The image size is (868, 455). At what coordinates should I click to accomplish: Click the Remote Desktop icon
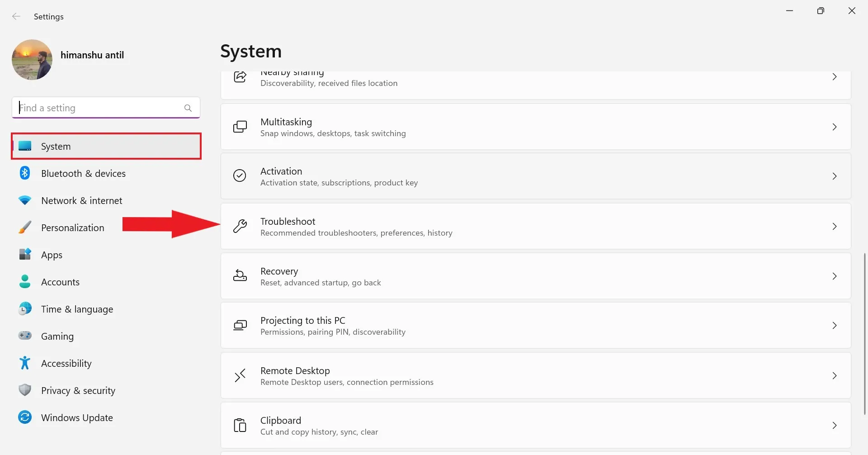point(240,375)
